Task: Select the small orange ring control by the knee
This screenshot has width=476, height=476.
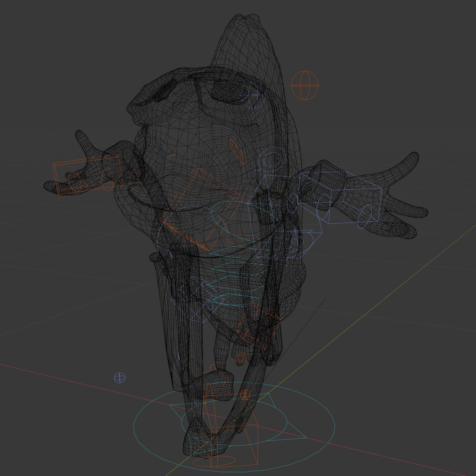Action: pyautogui.click(x=241, y=357)
